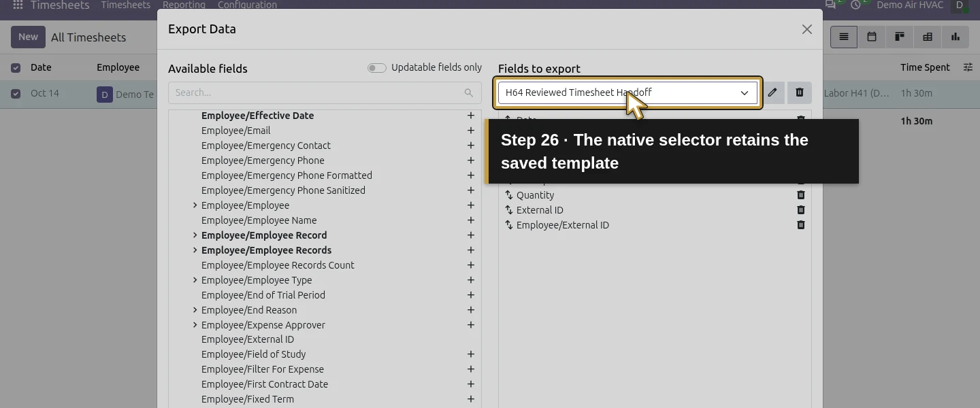Add Employee/Filter For Expense field
Screen dimensions: 980x408
[470, 369]
